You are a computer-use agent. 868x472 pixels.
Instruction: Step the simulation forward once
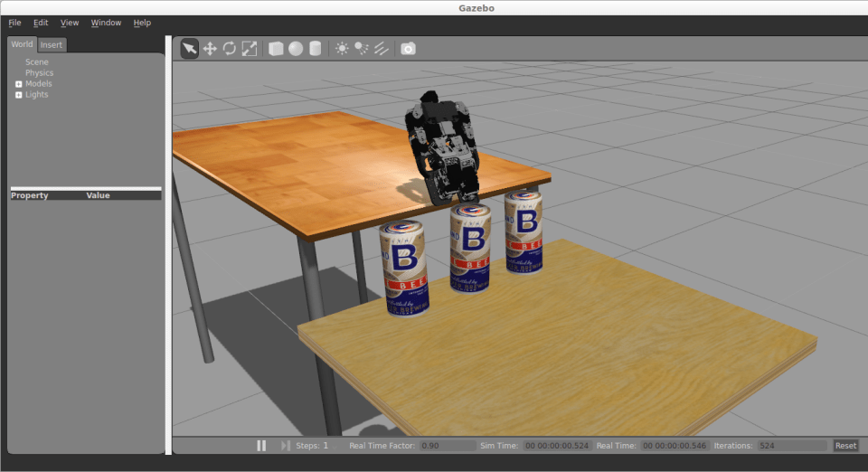click(286, 446)
